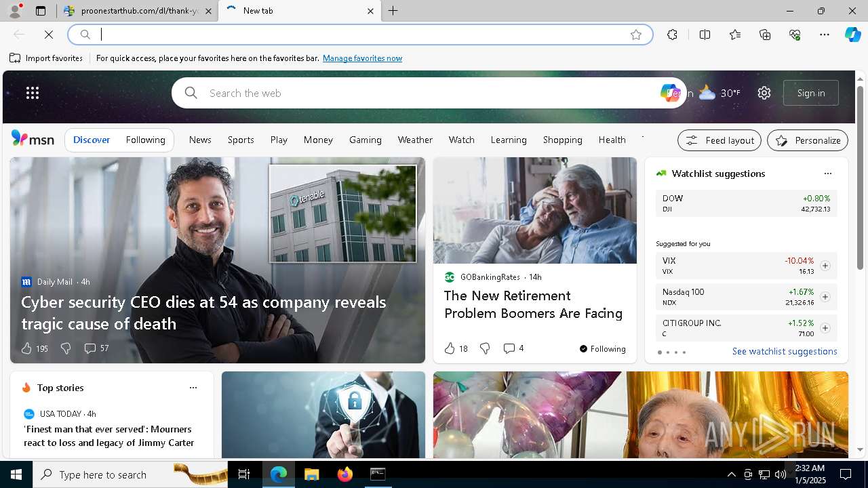Open Top stories more options menu
The image size is (868, 488).
(193, 388)
